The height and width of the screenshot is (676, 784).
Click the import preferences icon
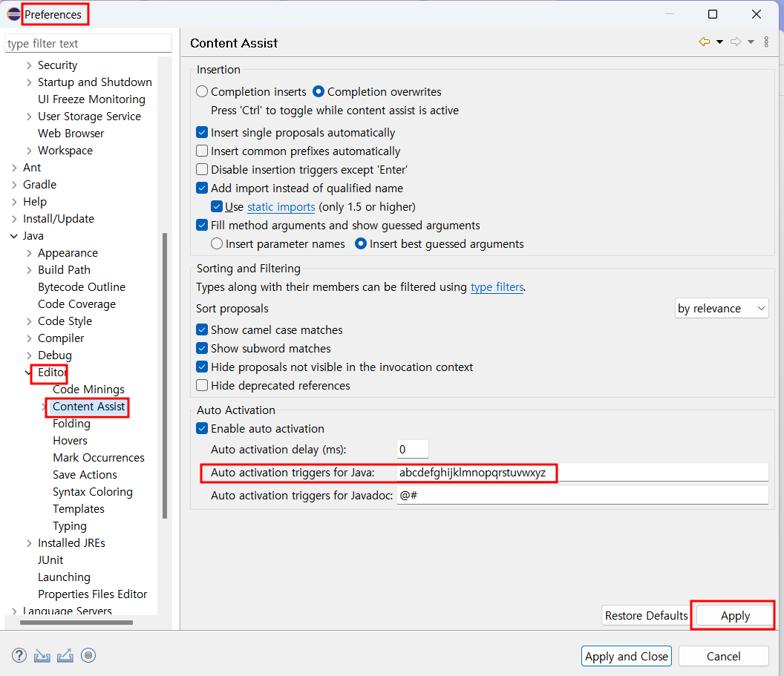[42, 655]
